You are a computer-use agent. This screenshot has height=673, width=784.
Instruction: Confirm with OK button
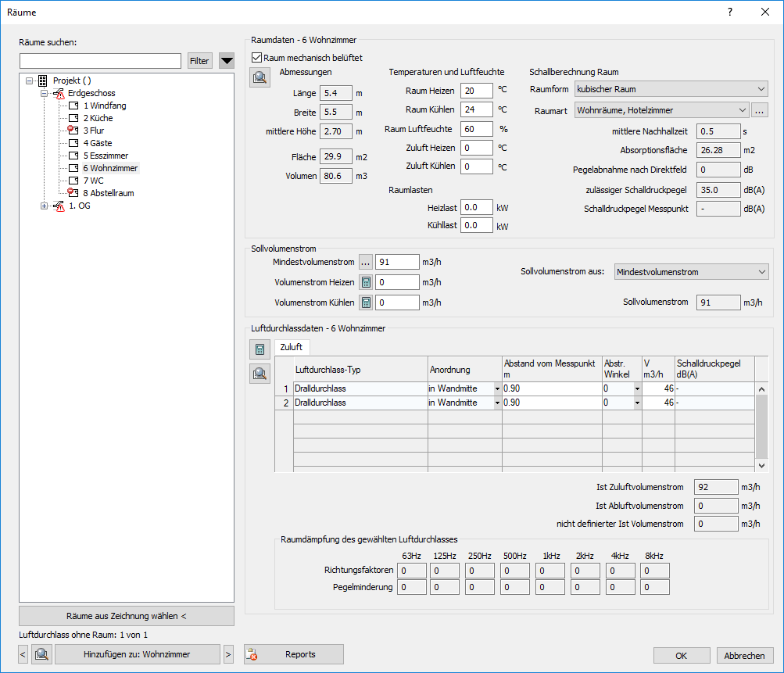coord(682,656)
